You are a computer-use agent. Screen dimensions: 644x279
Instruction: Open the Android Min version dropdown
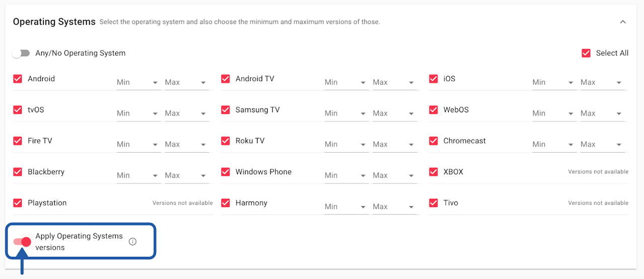[x=138, y=83]
